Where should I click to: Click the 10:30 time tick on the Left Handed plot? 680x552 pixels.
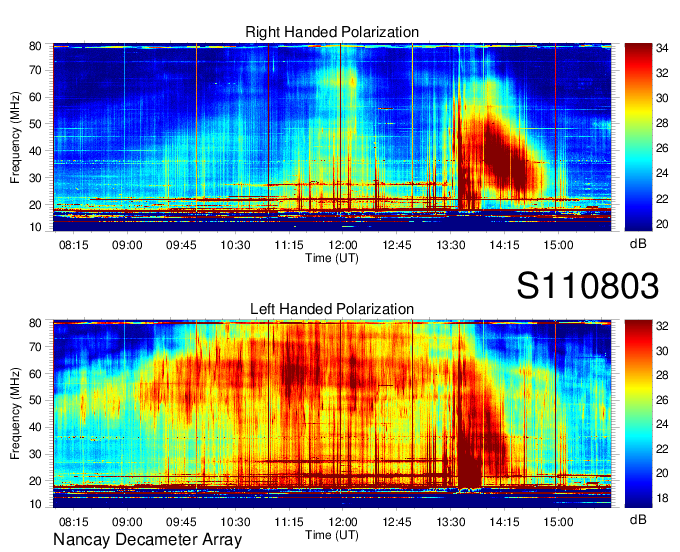[235, 522]
